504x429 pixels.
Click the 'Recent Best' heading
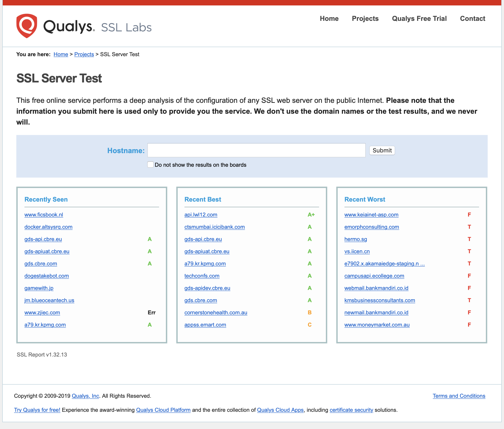(x=203, y=199)
